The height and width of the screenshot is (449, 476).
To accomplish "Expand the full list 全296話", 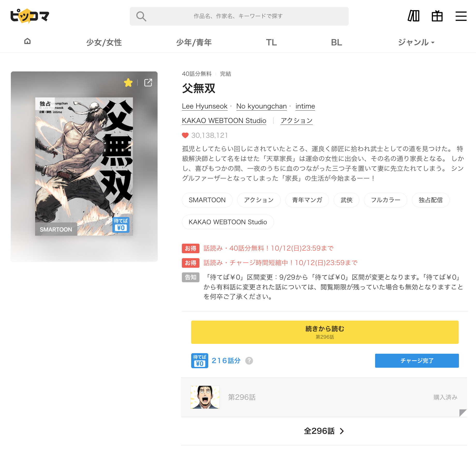I will [x=324, y=431].
